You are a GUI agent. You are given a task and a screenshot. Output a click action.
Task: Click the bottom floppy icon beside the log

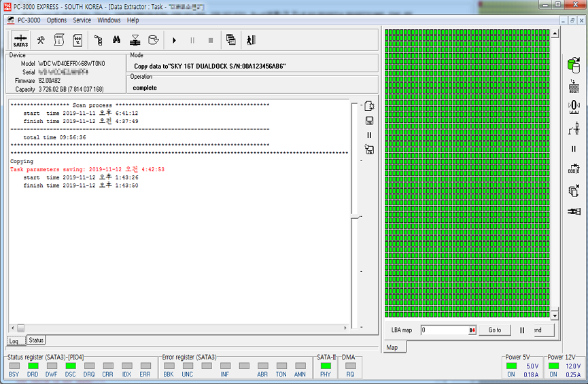[369, 150]
